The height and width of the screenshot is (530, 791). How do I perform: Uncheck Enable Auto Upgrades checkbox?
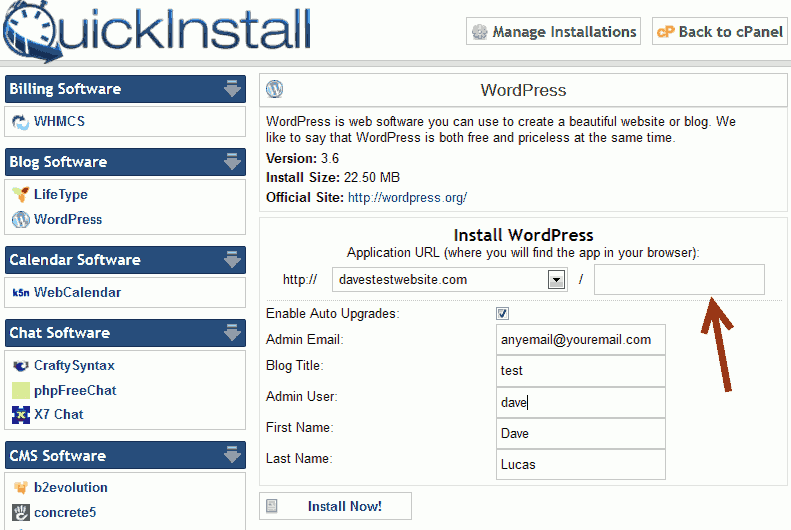click(x=502, y=314)
